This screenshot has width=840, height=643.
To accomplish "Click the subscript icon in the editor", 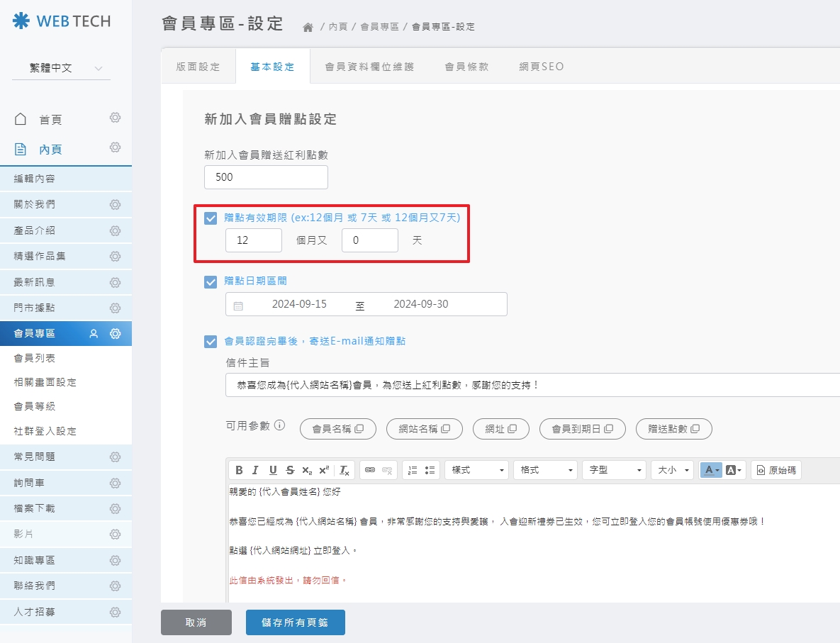I will tap(306, 469).
